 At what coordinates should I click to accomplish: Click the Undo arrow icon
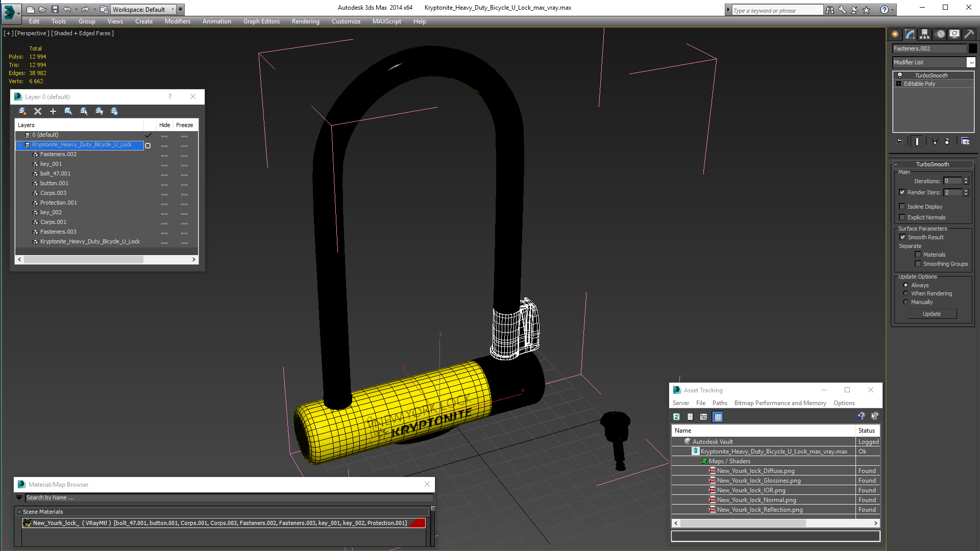[x=67, y=9]
